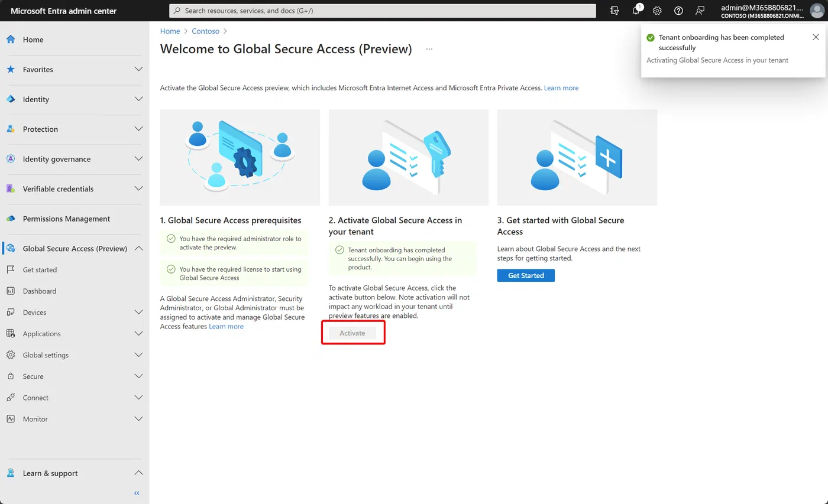828x504 pixels.
Task: Click the Dashboard icon in sidebar
Action: click(x=11, y=291)
